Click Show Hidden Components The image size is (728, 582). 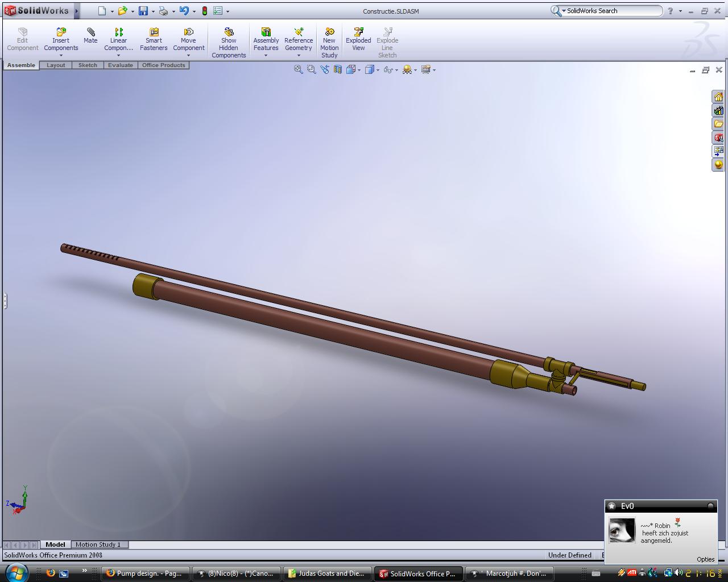[229, 43]
